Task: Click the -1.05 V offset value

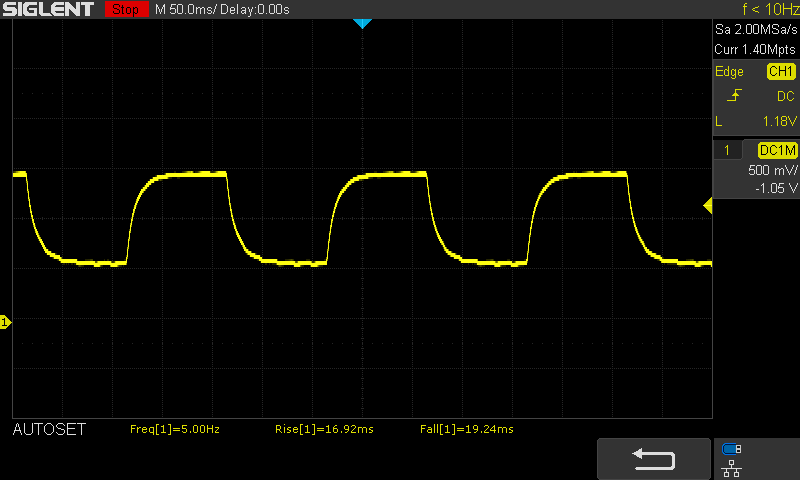Action: (x=776, y=188)
